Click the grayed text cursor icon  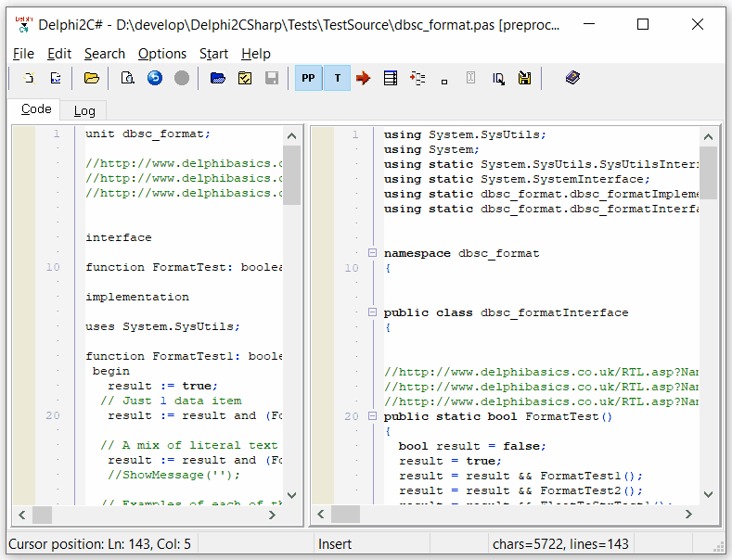click(470, 78)
